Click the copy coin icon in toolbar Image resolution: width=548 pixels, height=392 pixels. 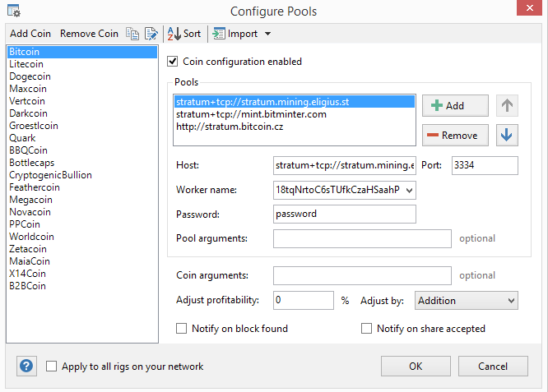[x=132, y=34]
